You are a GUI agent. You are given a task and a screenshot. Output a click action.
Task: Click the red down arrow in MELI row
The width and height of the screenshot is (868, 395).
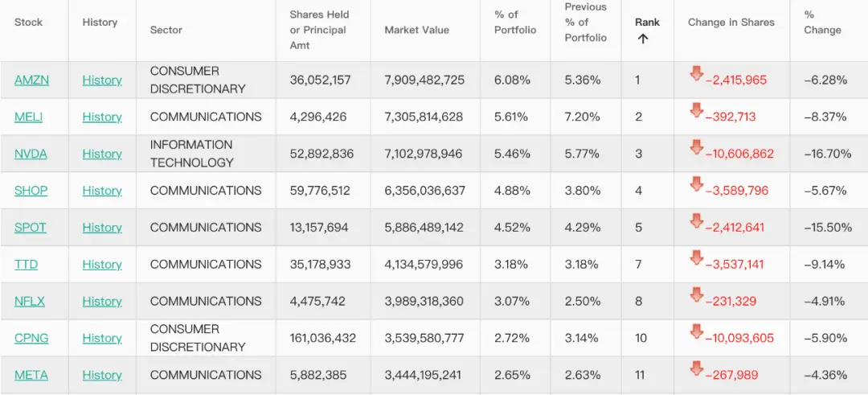point(696,111)
